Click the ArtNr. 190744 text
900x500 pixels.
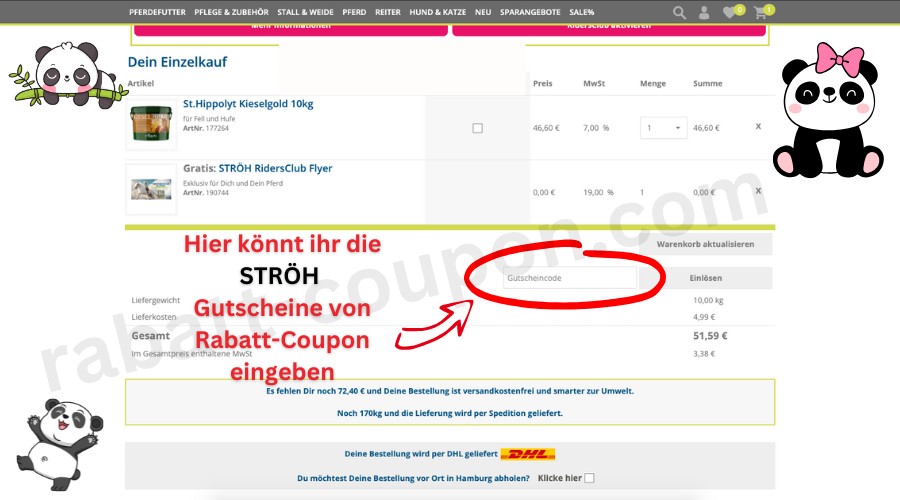(x=205, y=193)
